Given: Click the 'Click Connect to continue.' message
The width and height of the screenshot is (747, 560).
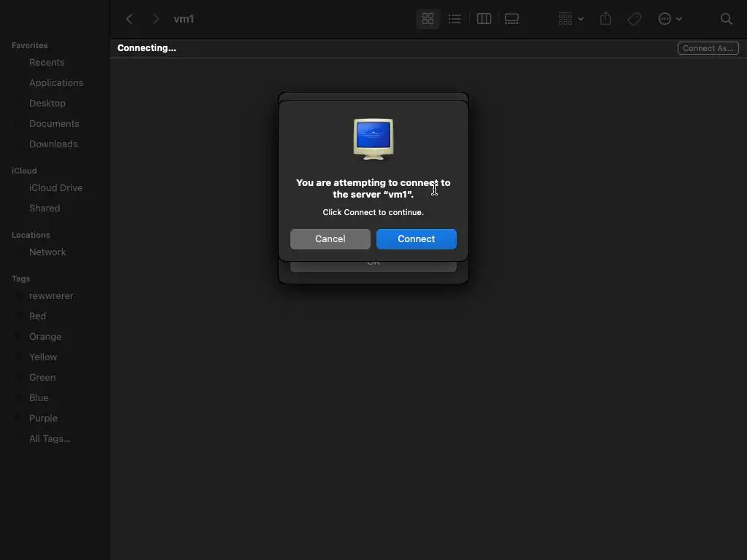Looking at the screenshot, I should coord(373,212).
